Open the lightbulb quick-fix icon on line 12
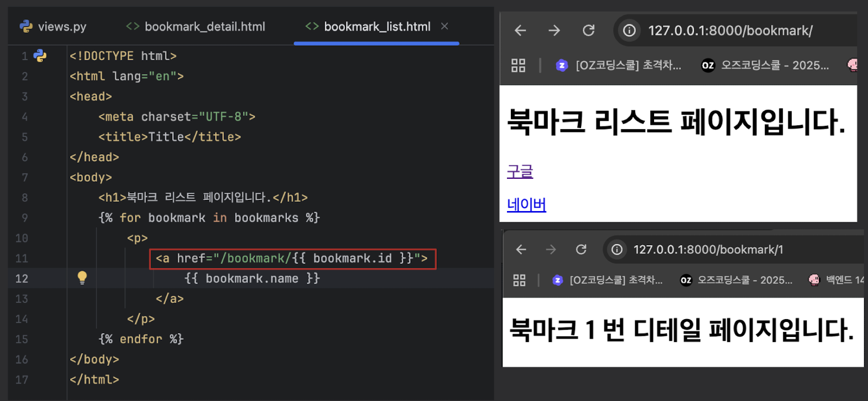Image resolution: width=868 pixels, height=401 pixels. (82, 277)
